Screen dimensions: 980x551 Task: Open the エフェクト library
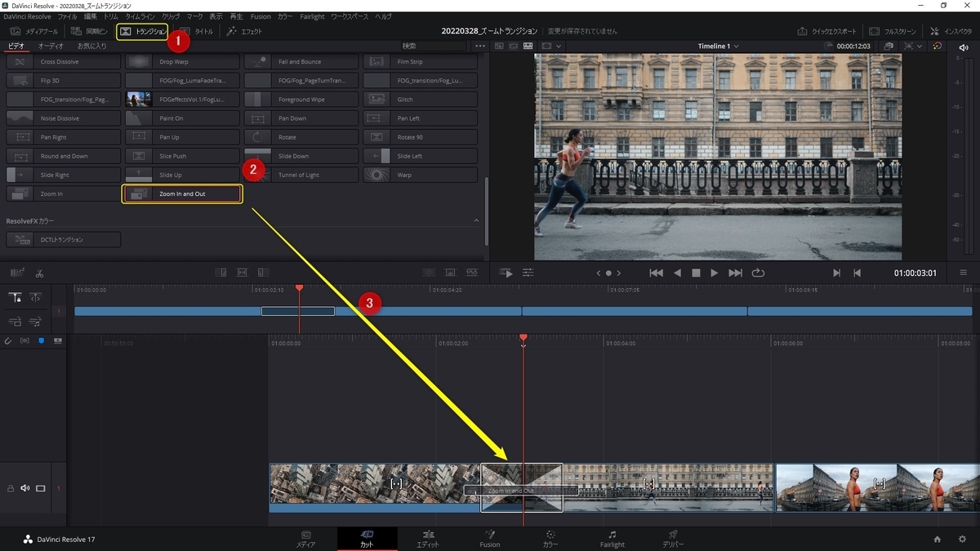244,31
